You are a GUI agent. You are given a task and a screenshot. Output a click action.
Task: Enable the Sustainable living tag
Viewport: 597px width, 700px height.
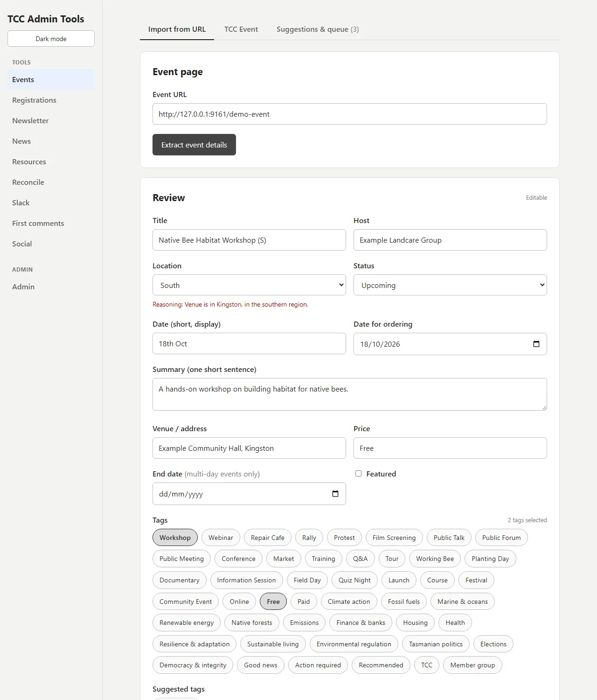click(x=273, y=644)
